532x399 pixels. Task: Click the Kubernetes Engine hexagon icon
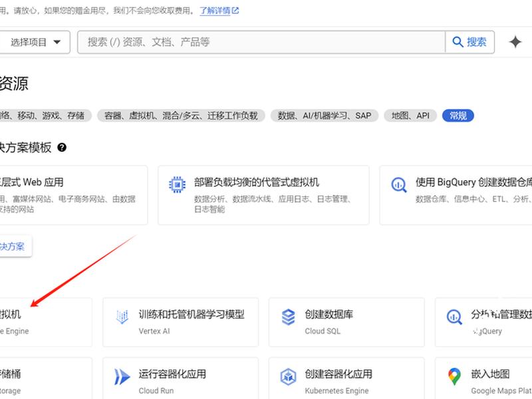288,376
